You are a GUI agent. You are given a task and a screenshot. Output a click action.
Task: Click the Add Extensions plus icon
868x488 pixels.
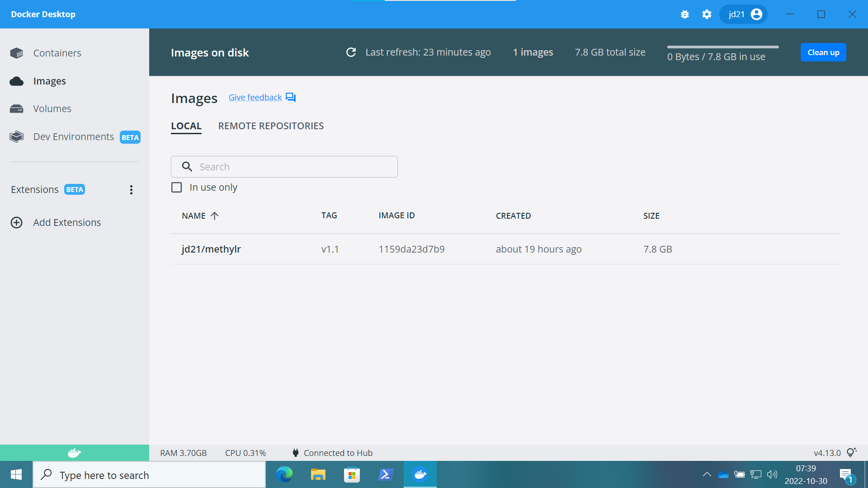pos(17,222)
